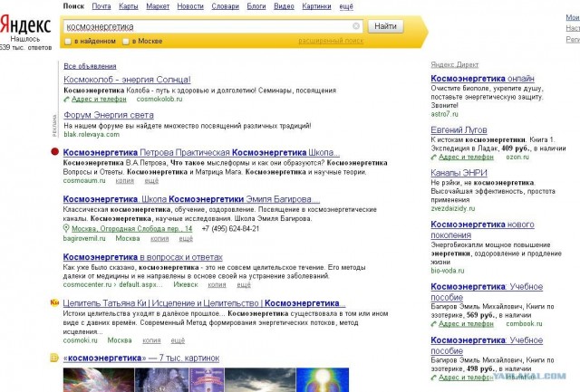Image resolution: width=580 pixels, height=392 pixels.
Task: Open 'Учебное пособие' ad priced 498 руб.
Action: point(487,345)
